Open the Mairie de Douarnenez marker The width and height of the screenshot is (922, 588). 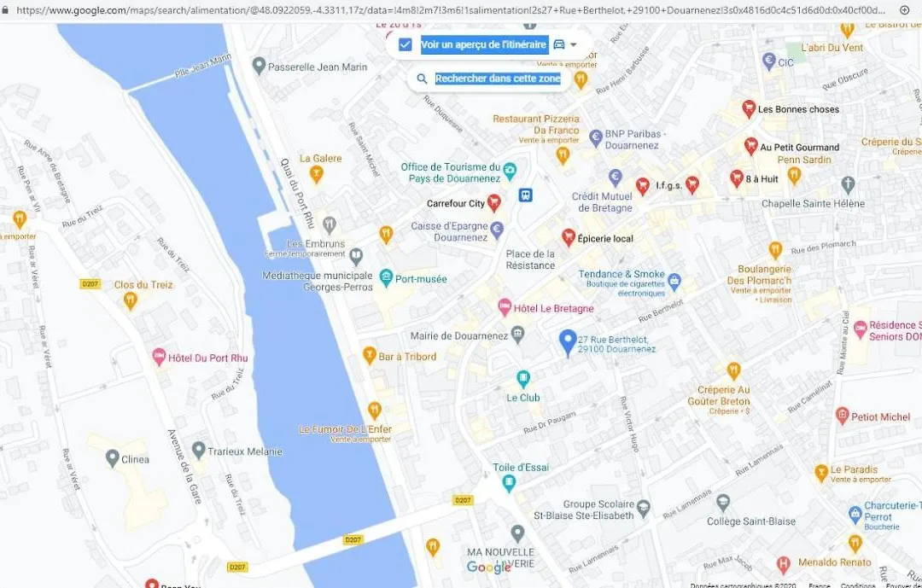517,335
